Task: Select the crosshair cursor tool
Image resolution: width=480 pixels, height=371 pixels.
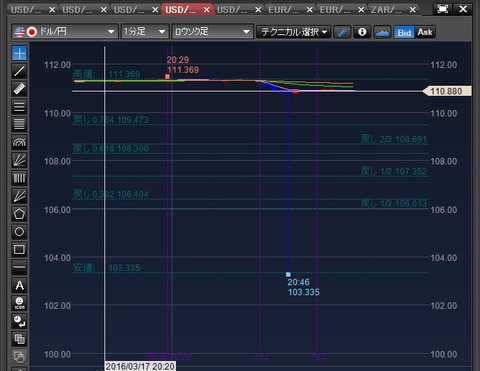Action: pos(19,53)
